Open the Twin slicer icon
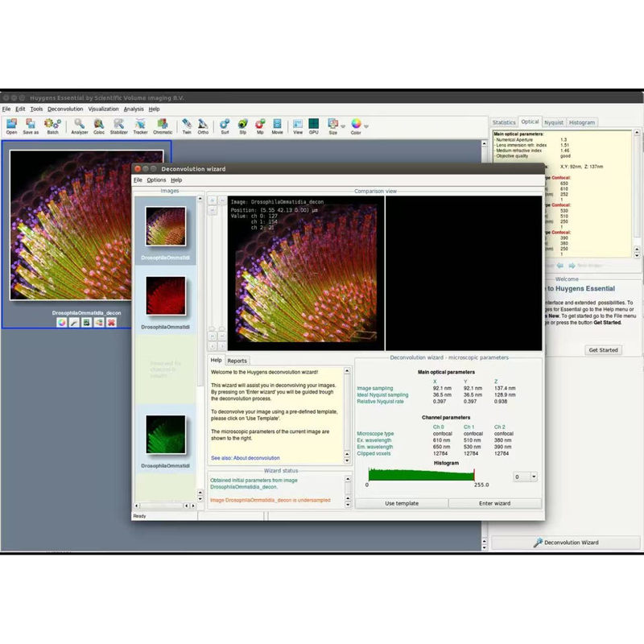The image size is (644, 644). coord(187,126)
